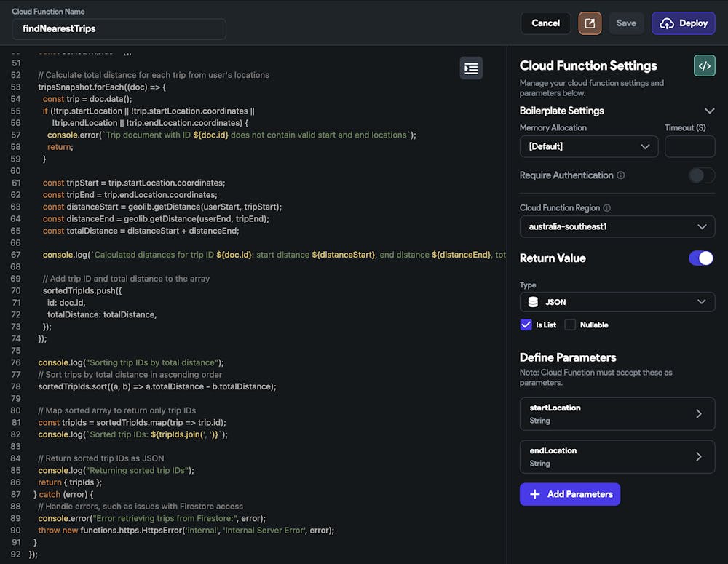Click the open-in-new-window icon button

[590, 23]
